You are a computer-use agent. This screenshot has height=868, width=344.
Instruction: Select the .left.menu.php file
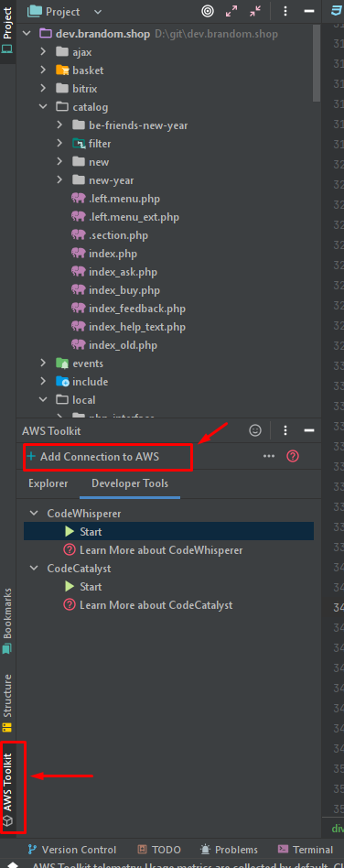click(x=124, y=199)
